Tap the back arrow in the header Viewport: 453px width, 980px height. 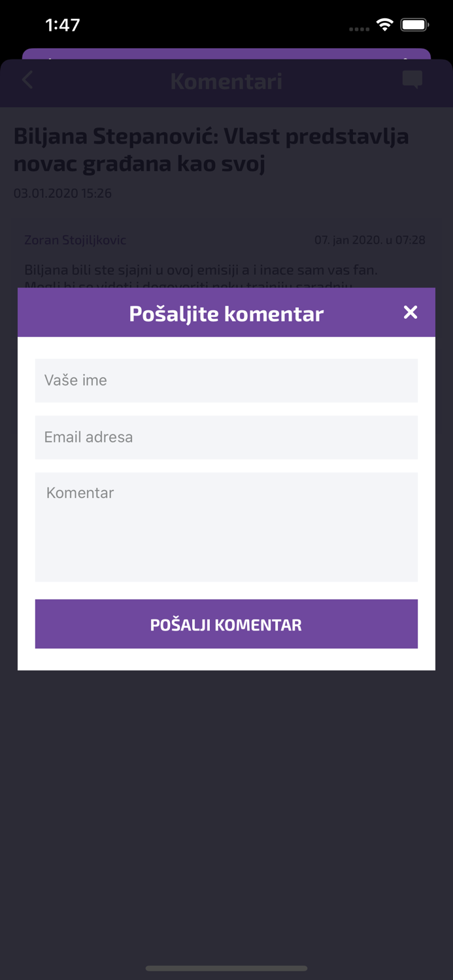click(x=26, y=80)
